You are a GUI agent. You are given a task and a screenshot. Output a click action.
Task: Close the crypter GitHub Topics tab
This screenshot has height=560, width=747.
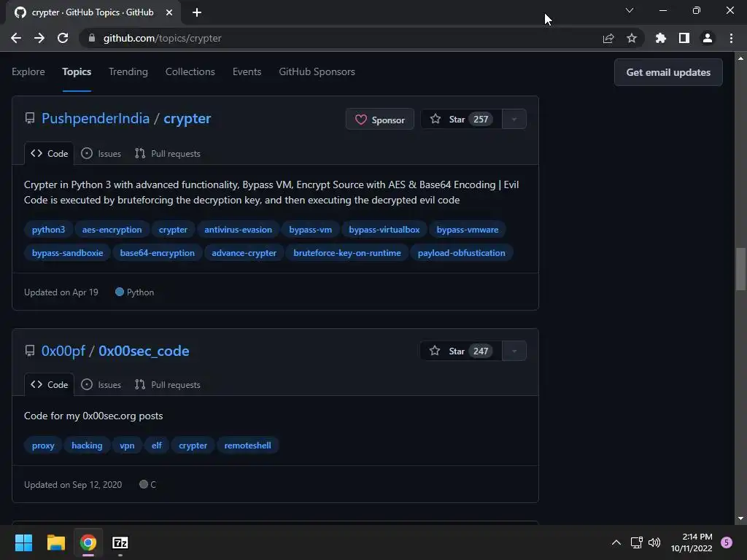169,12
